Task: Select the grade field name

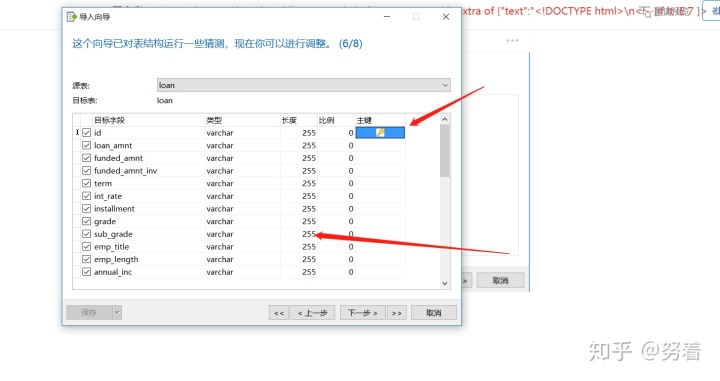Action: pyautogui.click(x=105, y=221)
